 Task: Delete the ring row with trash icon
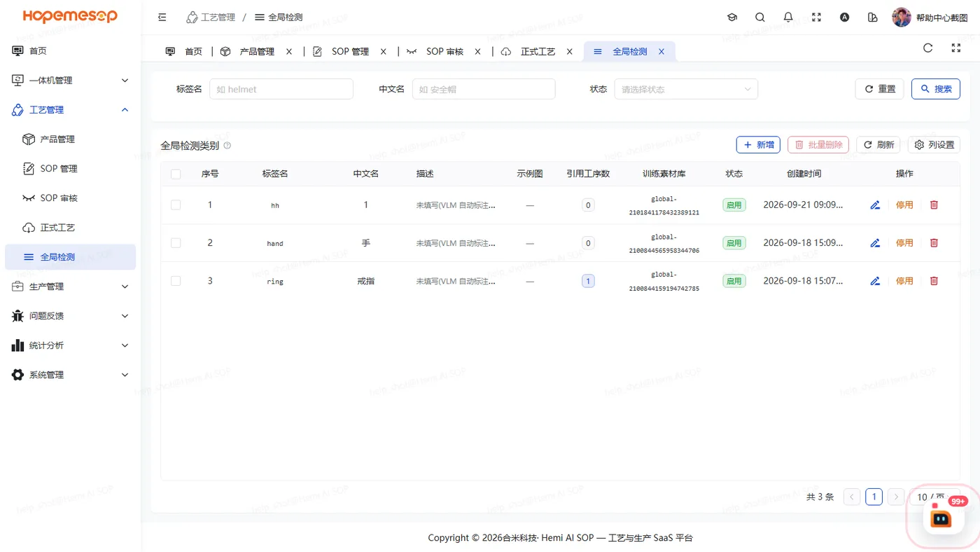(x=934, y=281)
